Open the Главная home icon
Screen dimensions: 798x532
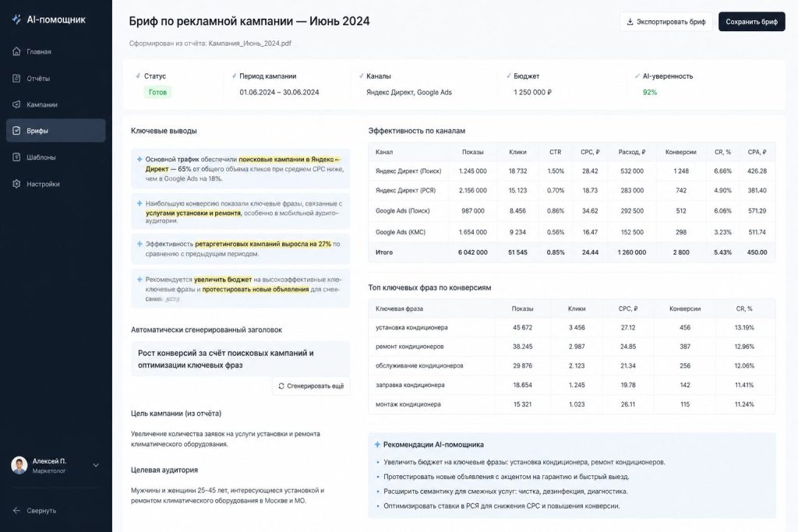pyautogui.click(x=16, y=51)
